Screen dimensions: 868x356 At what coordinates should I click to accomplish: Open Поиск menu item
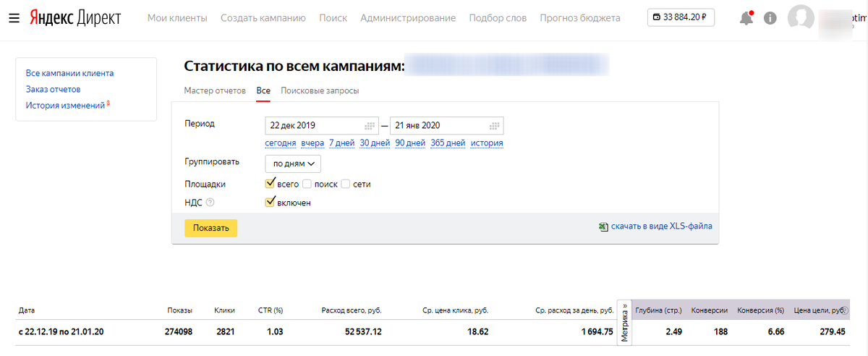coord(333,18)
